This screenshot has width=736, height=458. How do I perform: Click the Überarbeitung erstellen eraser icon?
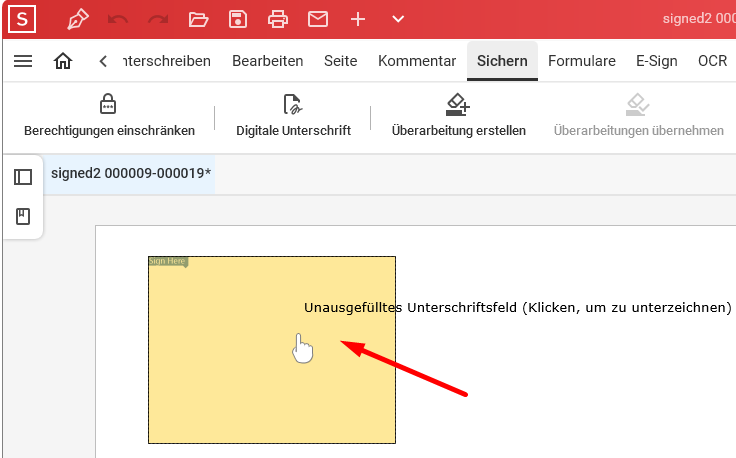click(458, 104)
